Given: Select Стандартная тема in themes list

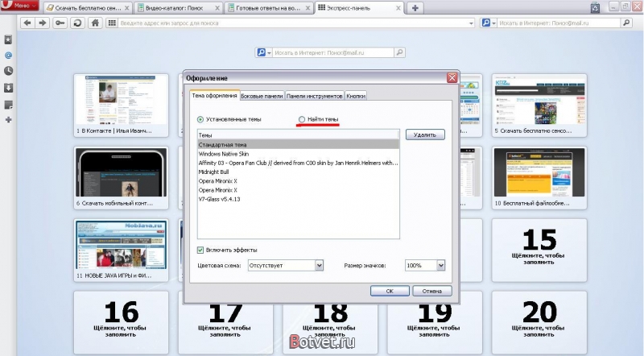Looking at the screenshot, I should coord(298,145).
